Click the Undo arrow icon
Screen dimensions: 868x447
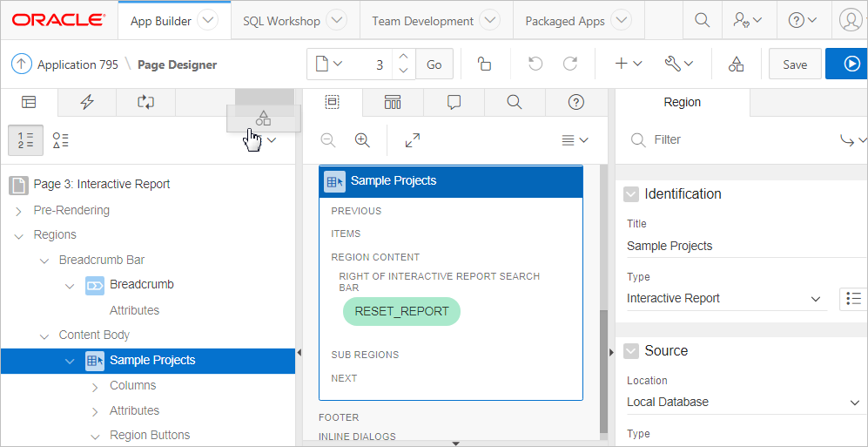[x=535, y=64]
